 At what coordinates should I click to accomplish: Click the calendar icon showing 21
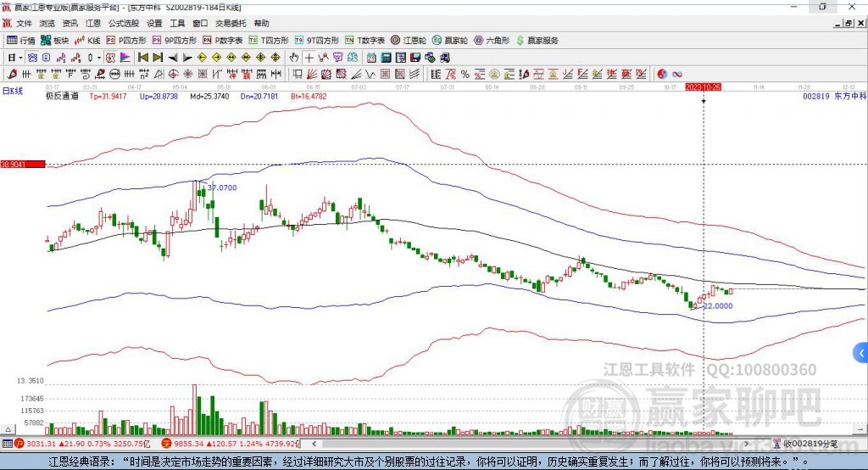371,58
